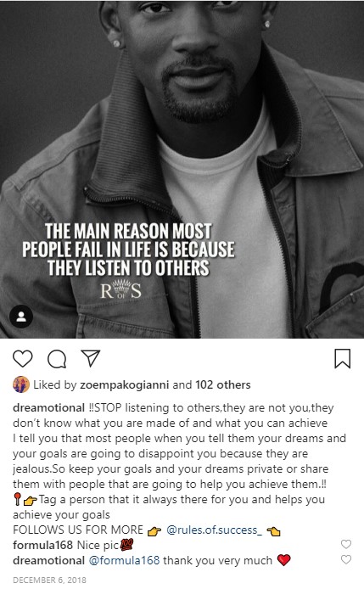
Task: Open dreamotional username in the reply comment
Action: pos(48,561)
